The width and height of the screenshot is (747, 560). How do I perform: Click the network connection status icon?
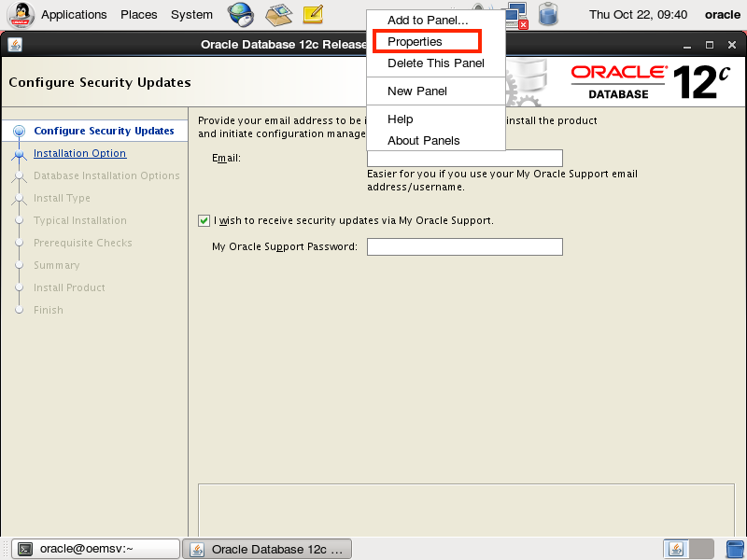click(516, 15)
